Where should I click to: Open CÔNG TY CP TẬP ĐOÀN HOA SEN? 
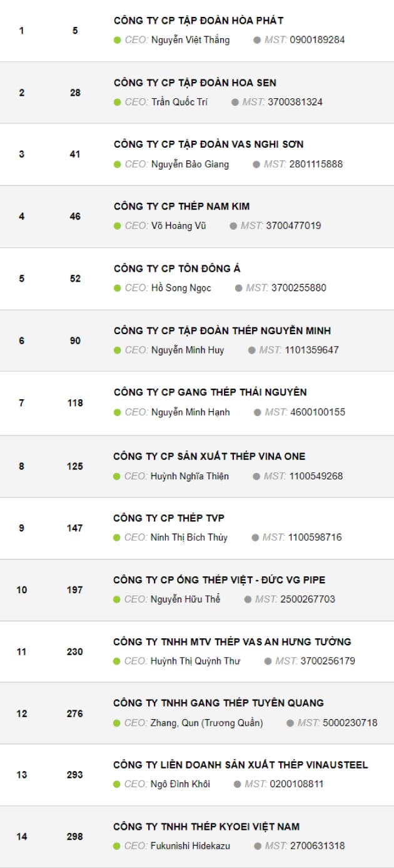[x=195, y=83]
